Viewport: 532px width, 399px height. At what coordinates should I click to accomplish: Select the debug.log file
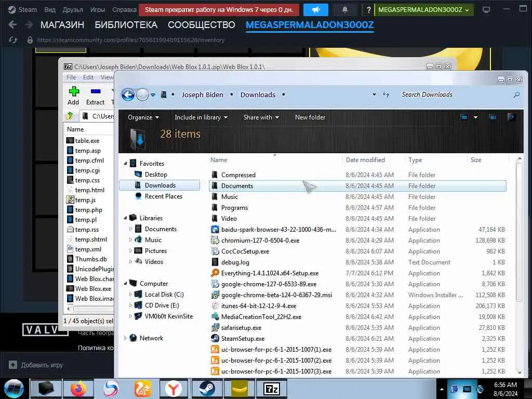235,262
